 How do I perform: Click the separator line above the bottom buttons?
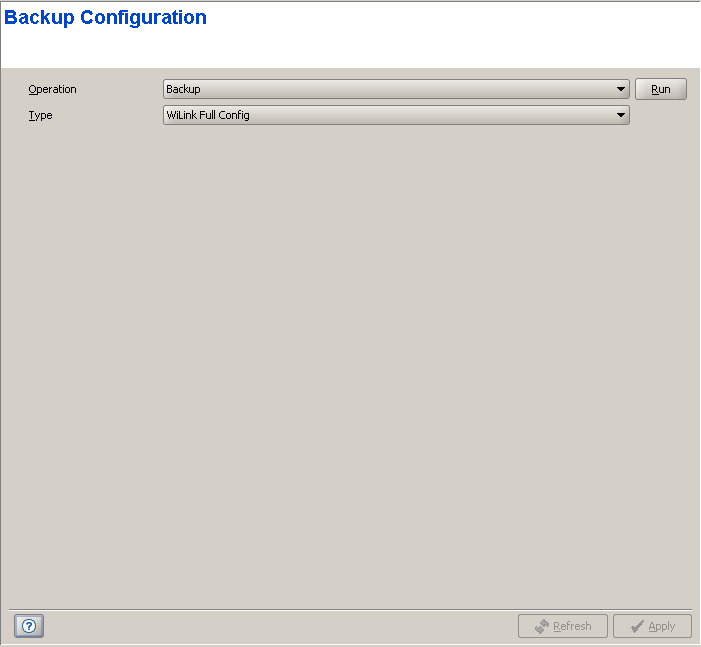pos(350,609)
